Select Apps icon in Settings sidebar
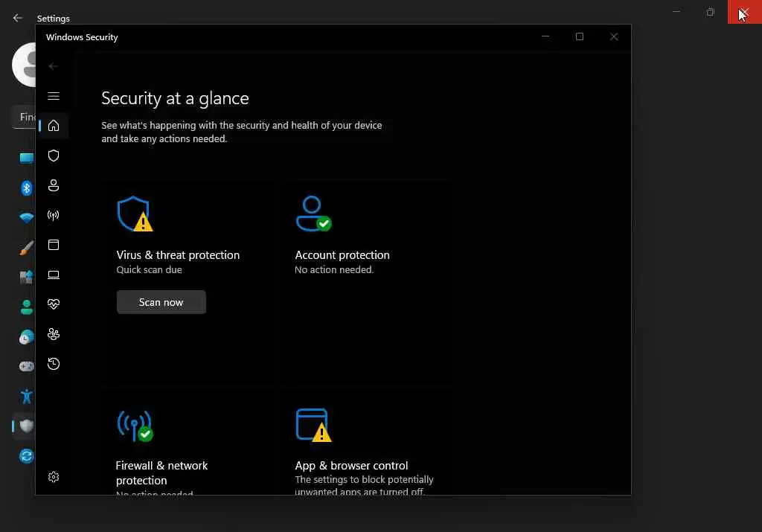762x532 pixels. point(27,277)
